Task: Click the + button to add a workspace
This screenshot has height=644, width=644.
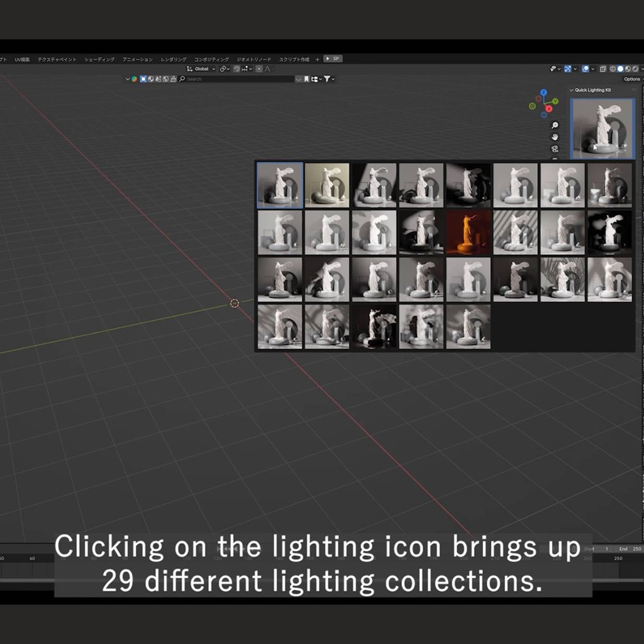Action: tap(317, 59)
